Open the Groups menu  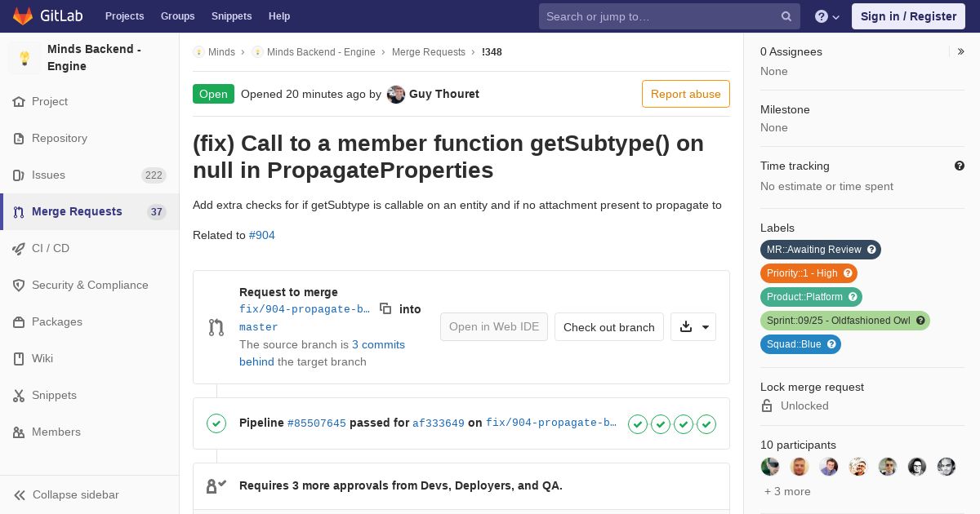coord(178,16)
